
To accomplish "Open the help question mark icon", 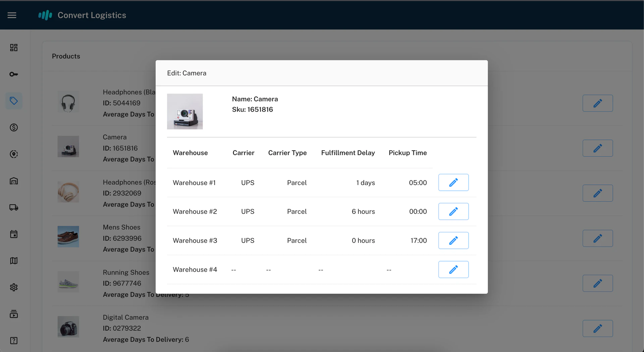I will point(14,341).
